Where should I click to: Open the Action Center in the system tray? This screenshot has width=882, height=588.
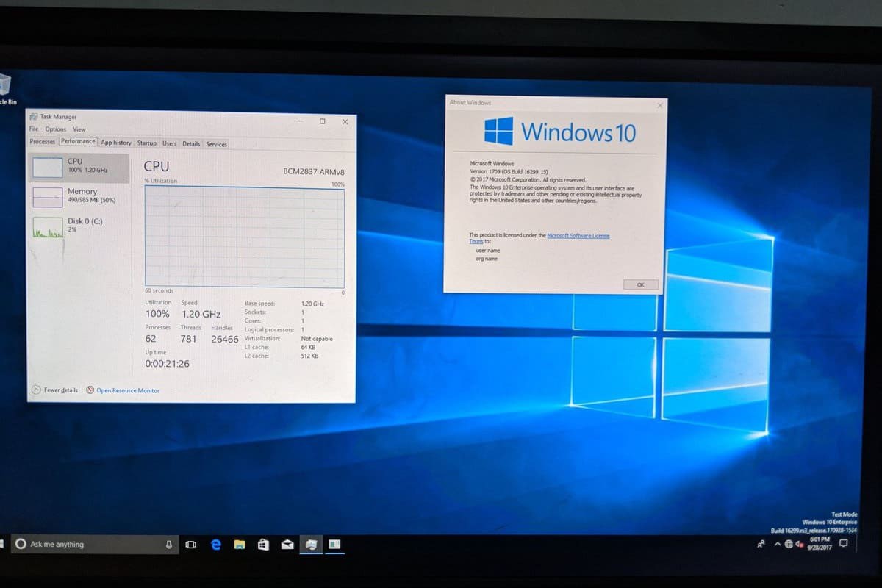click(843, 544)
